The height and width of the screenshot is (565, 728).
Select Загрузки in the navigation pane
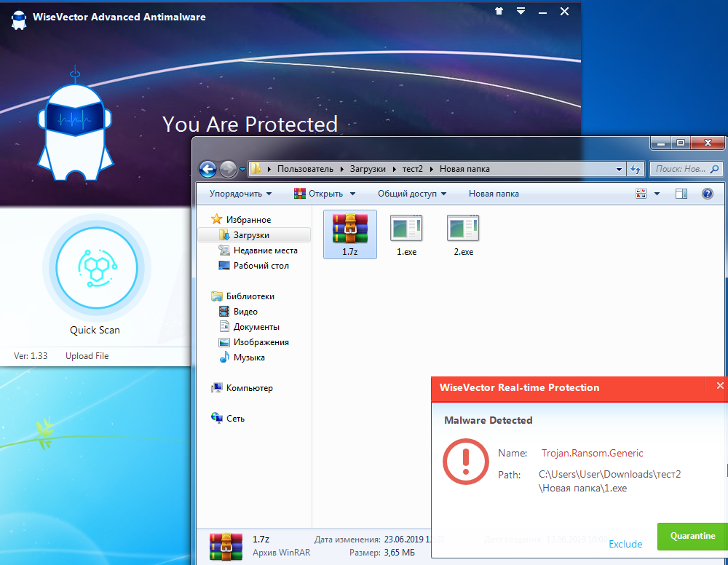pyautogui.click(x=254, y=235)
